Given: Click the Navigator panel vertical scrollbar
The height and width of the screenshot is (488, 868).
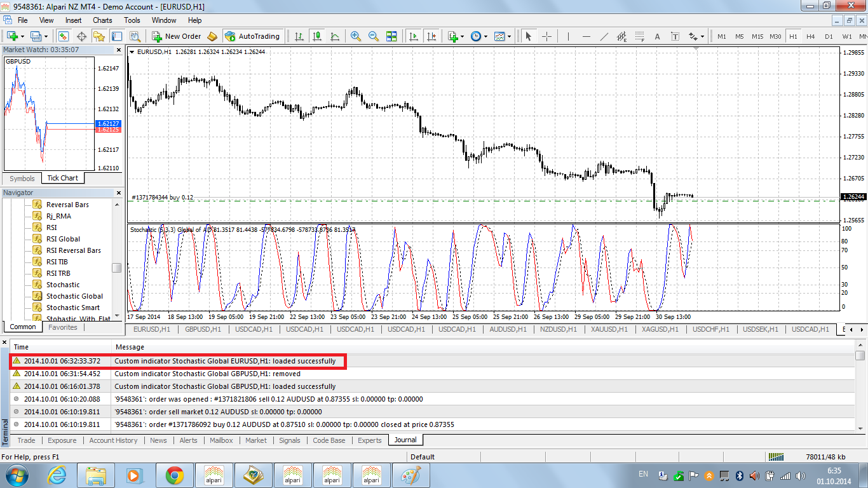Looking at the screenshot, I should 117,268.
